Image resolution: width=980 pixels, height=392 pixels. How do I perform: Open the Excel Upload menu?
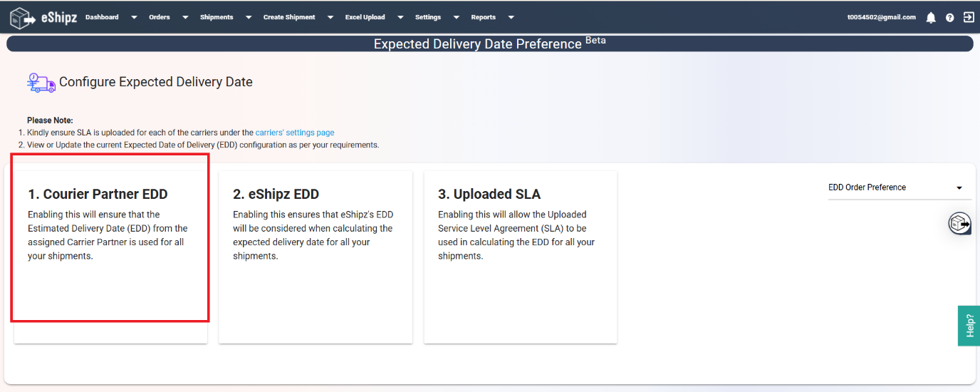pos(365,17)
